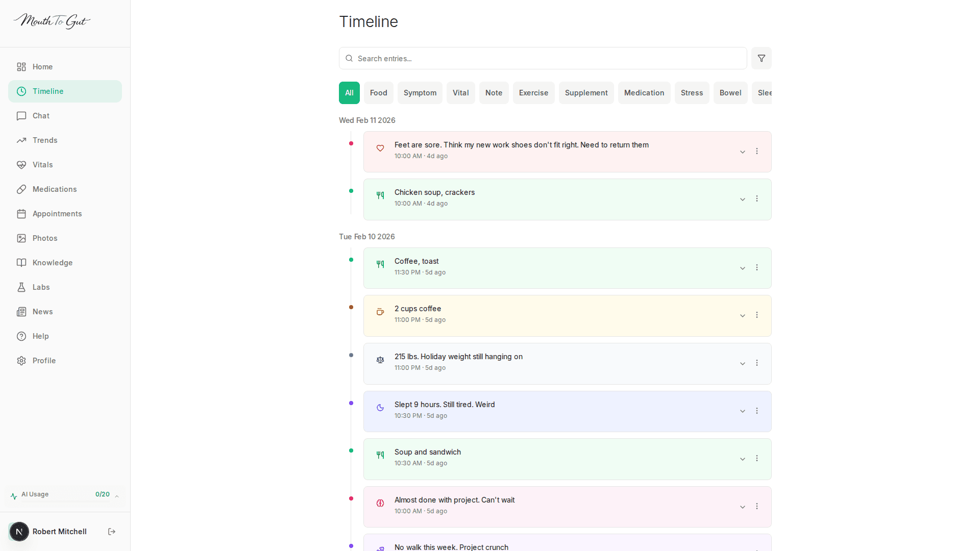The width and height of the screenshot is (980, 551).
Task: Open the Chat section from the sidebar
Action: 40,116
